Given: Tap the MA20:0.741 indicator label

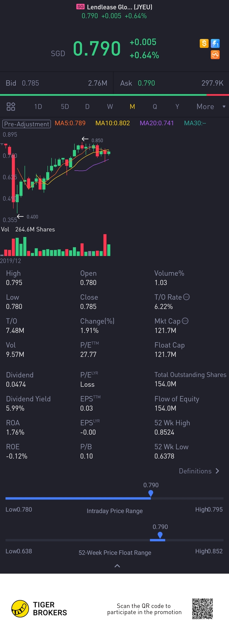Looking at the screenshot, I should [157, 123].
